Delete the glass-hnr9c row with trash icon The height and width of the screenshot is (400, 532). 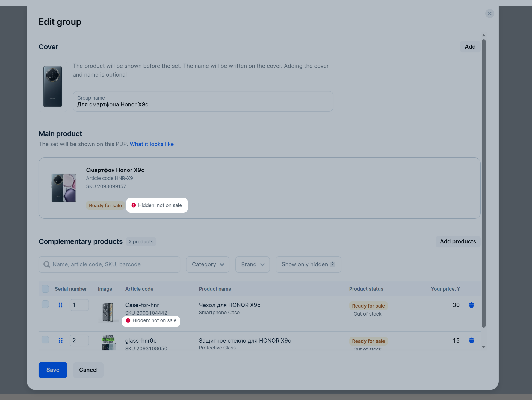coord(471,340)
